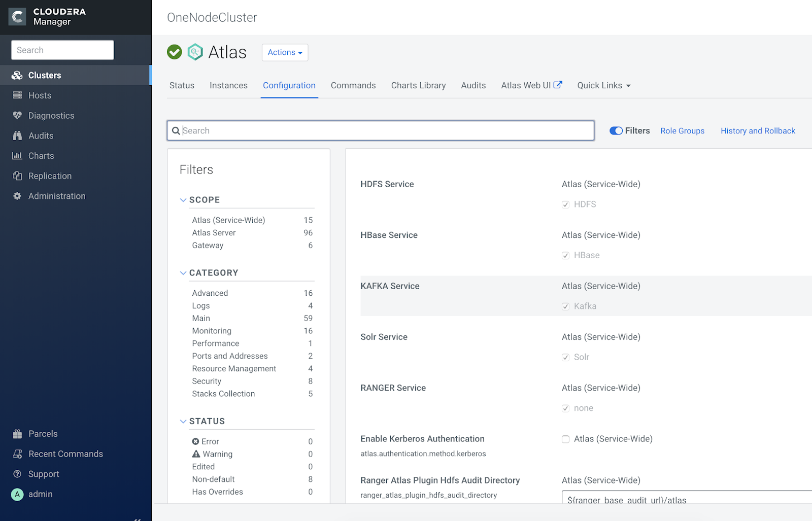812x521 pixels.
Task: Click the Replication icon in sidebar
Action: tap(17, 176)
